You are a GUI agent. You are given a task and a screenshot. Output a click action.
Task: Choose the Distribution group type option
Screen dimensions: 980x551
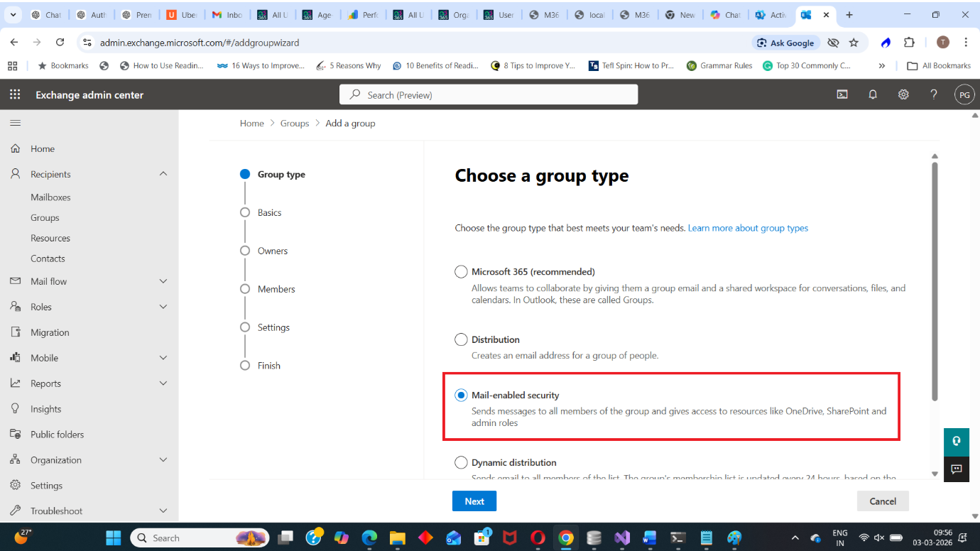[x=461, y=339]
